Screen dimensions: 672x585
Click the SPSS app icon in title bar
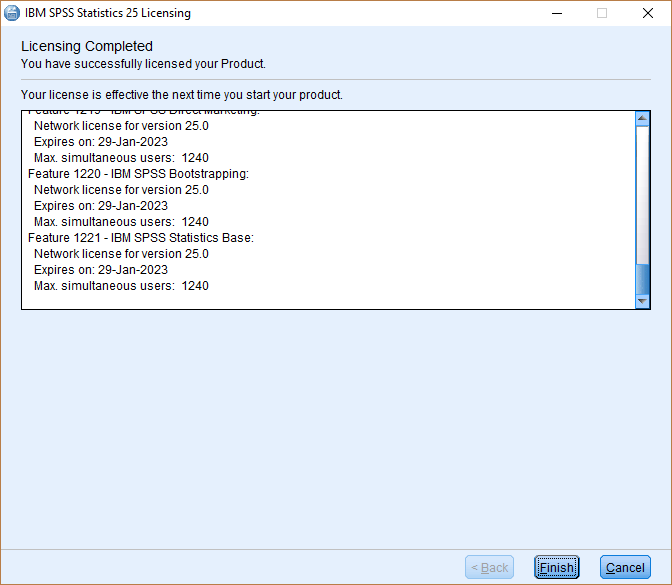point(12,13)
